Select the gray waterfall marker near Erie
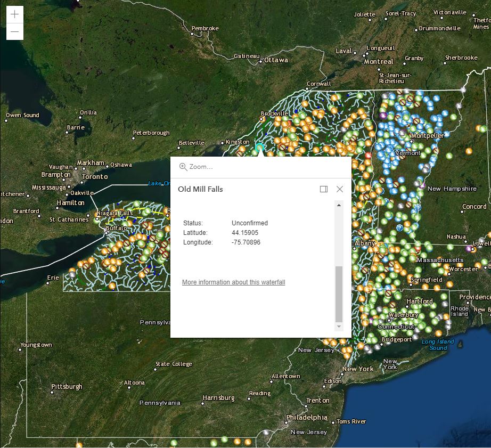 click(x=72, y=274)
